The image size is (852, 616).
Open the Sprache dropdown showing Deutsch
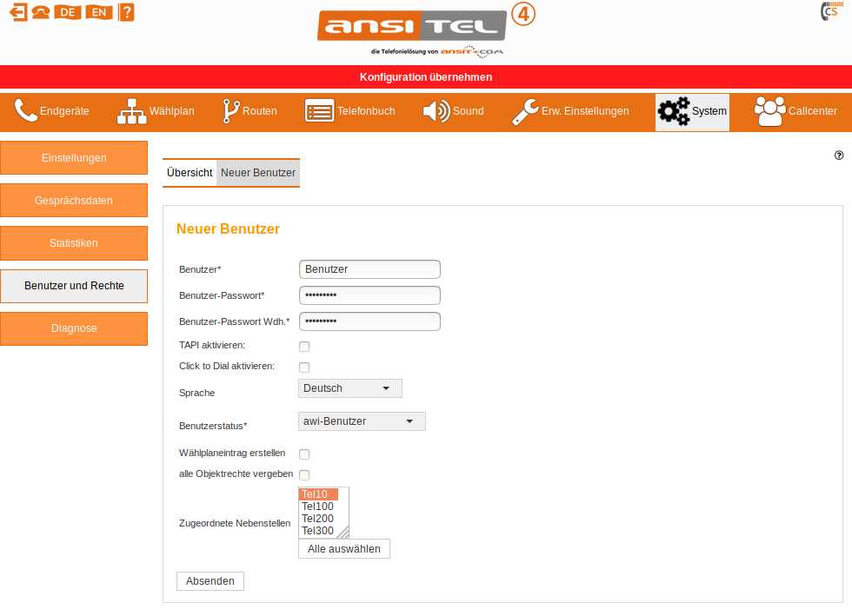click(349, 388)
